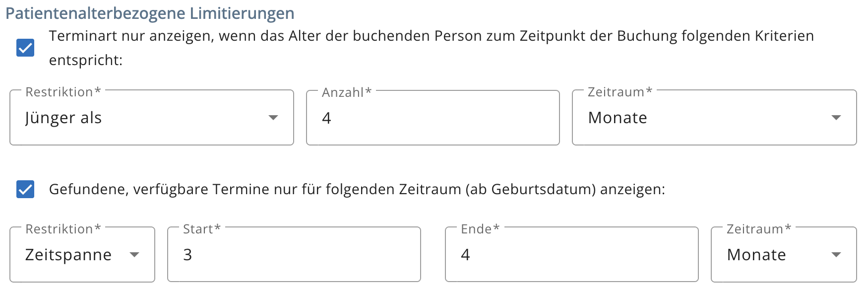Click the lower Zeitraum dropdown arrow
Viewport: 868px width, 293px height.
(x=836, y=255)
